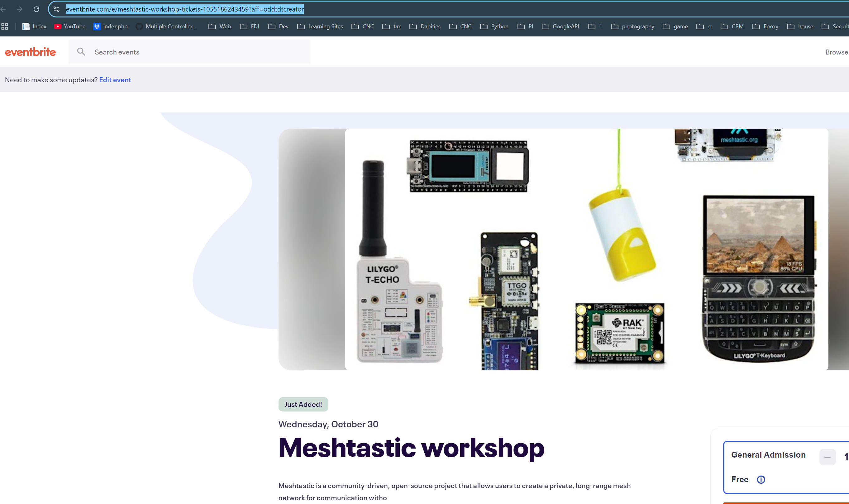This screenshot has height=504, width=849.
Task: Expand the tax bookmarks folder
Action: tap(392, 26)
